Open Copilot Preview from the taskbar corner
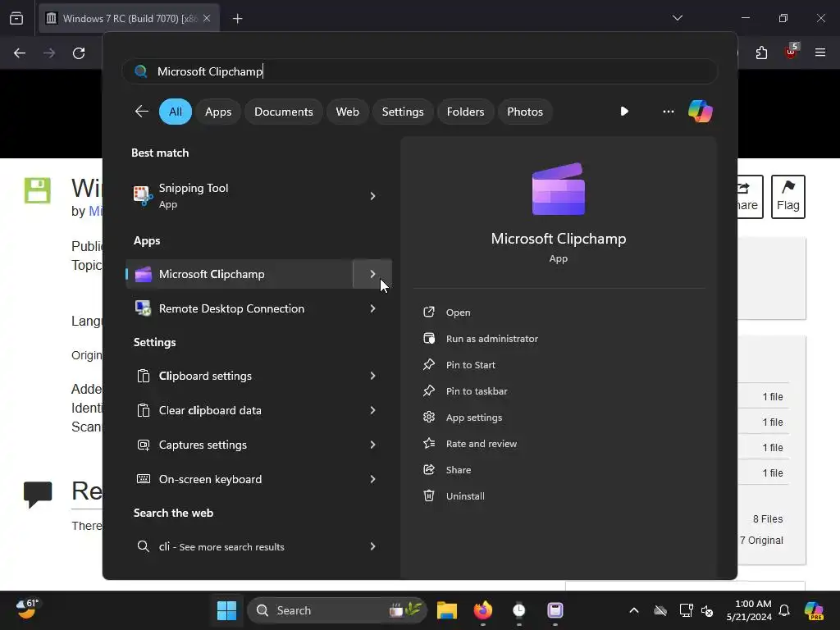The height and width of the screenshot is (630, 840). [814, 610]
